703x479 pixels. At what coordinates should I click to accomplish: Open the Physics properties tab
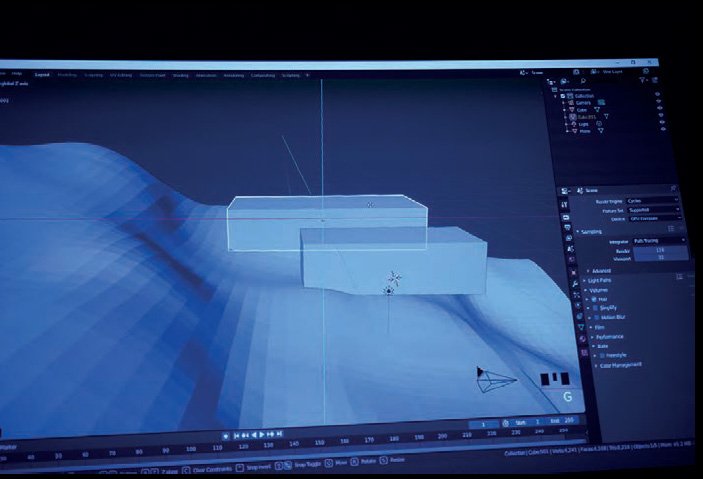point(578,305)
